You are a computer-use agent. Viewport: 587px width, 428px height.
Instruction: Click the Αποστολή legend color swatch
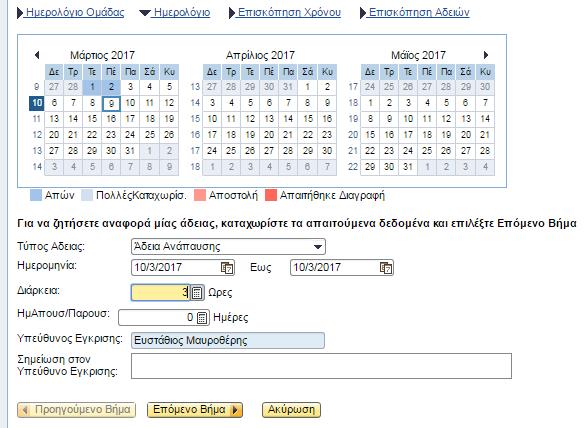point(200,195)
